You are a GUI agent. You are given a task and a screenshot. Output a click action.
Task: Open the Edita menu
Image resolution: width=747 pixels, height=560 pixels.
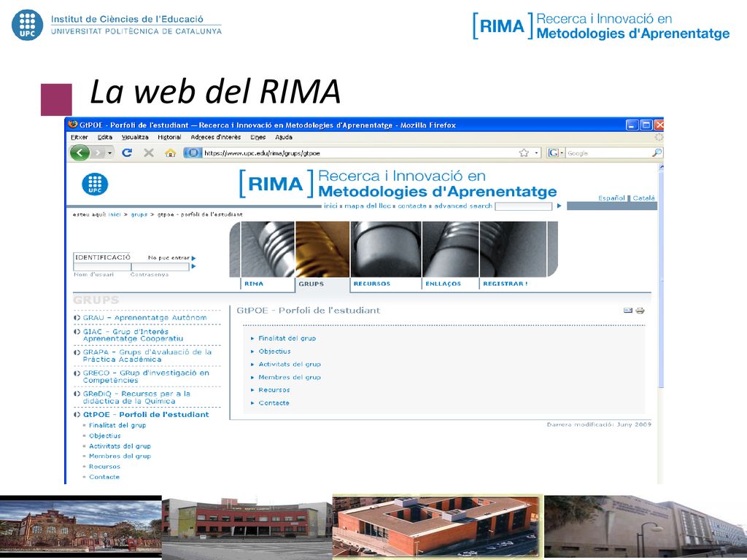pyautogui.click(x=105, y=137)
